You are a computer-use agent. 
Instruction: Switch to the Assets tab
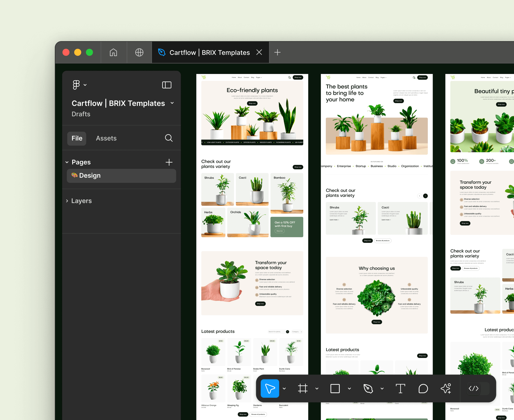(x=106, y=138)
